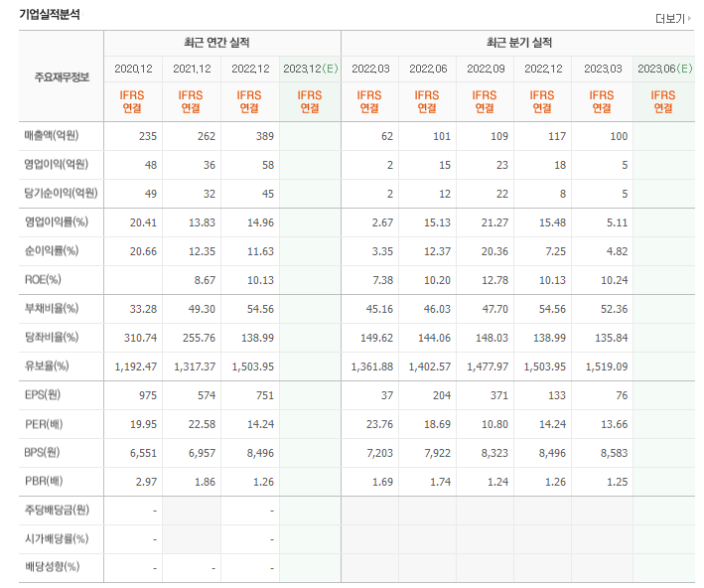The height and width of the screenshot is (588, 704).
Task: Select the 2023.06(E) column header
Action: click(x=664, y=69)
